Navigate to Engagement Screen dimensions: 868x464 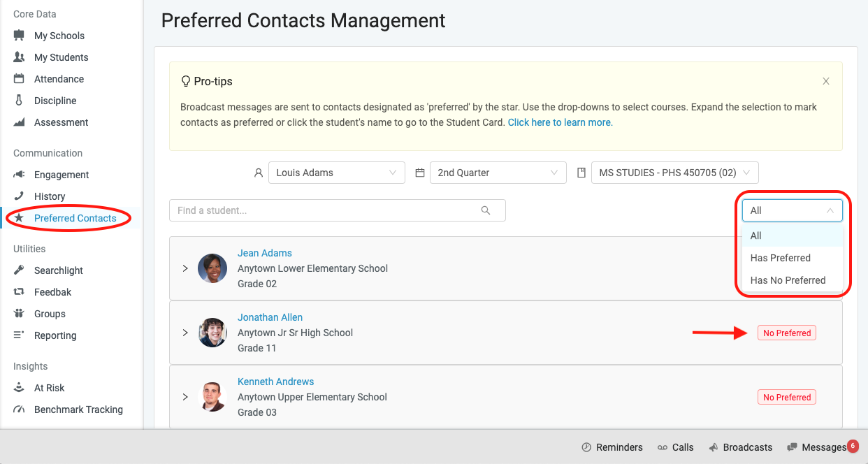pyautogui.click(x=62, y=175)
